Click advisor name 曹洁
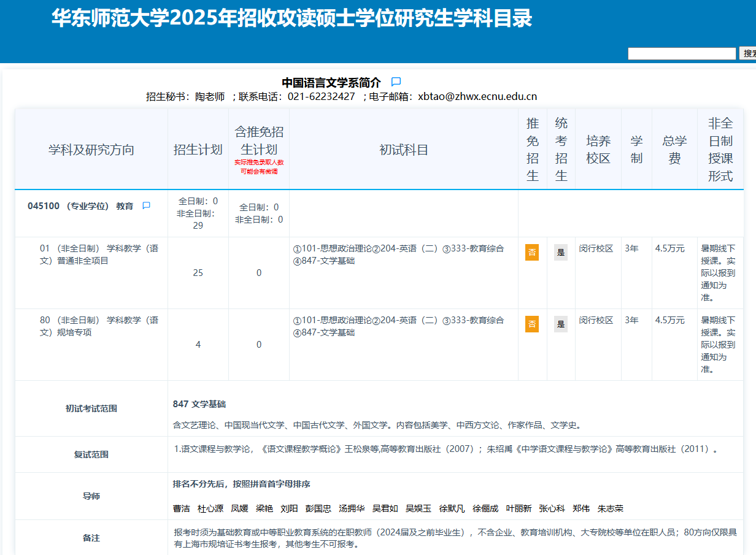Image resolution: width=756 pixels, height=555 pixels. coord(182,508)
